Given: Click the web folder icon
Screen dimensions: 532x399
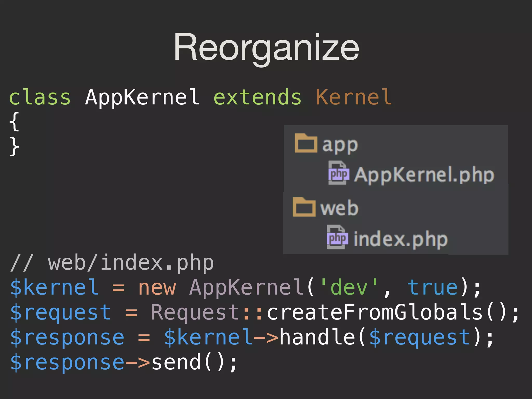Looking at the screenshot, I should 304,207.
